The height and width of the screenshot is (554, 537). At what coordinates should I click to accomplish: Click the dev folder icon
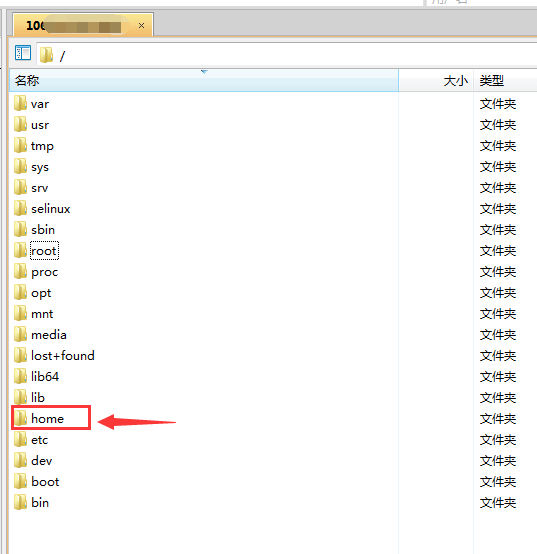(x=20, y=460)
